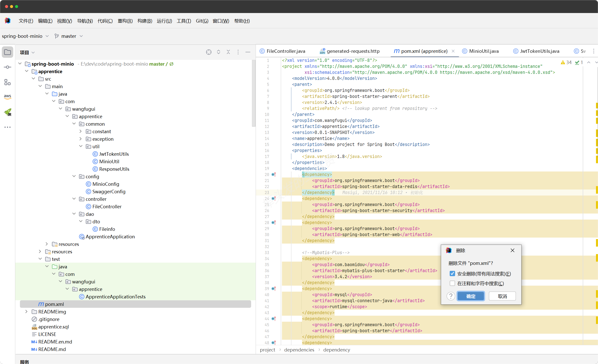
Task: Open project panel options kebab menu
Action: (238, 52)
